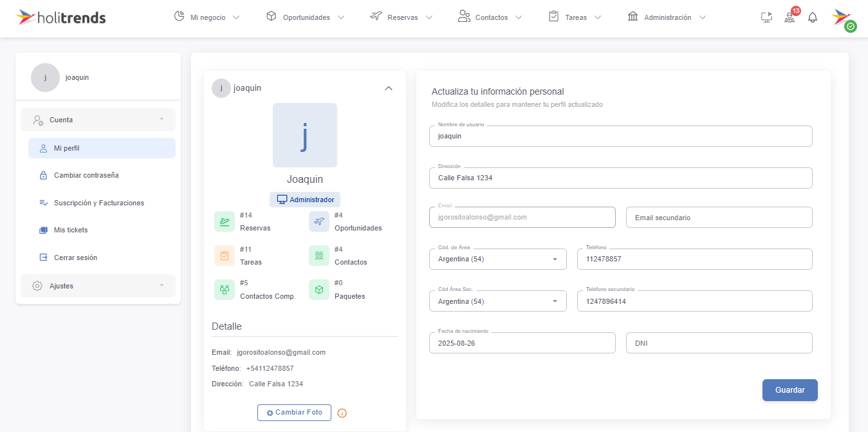The height and width of the screenshot is (432, 868).
Task: Click the Administración bank building icon
Action: click(633, 17)
